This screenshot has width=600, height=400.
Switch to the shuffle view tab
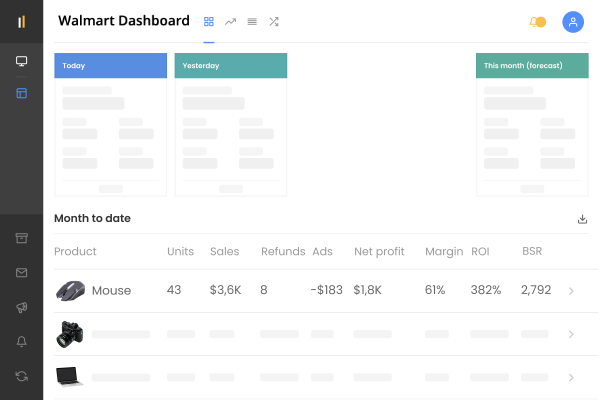tap(274, 21)
